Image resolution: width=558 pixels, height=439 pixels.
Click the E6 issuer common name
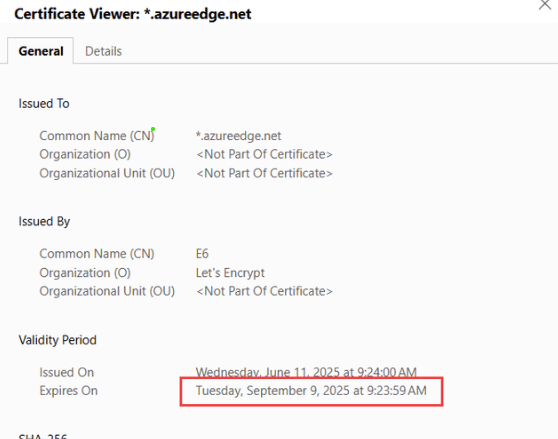point(202,254)
